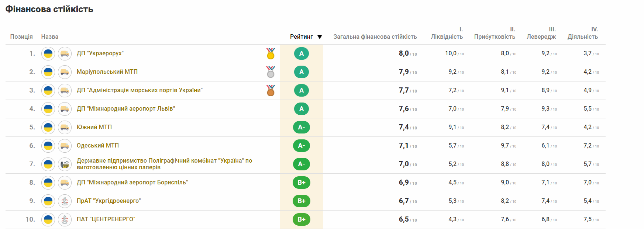Click the B+ rating badge for ЦЕНТРЕНЕРГО

pyautogui.click(x=302, y=219)
